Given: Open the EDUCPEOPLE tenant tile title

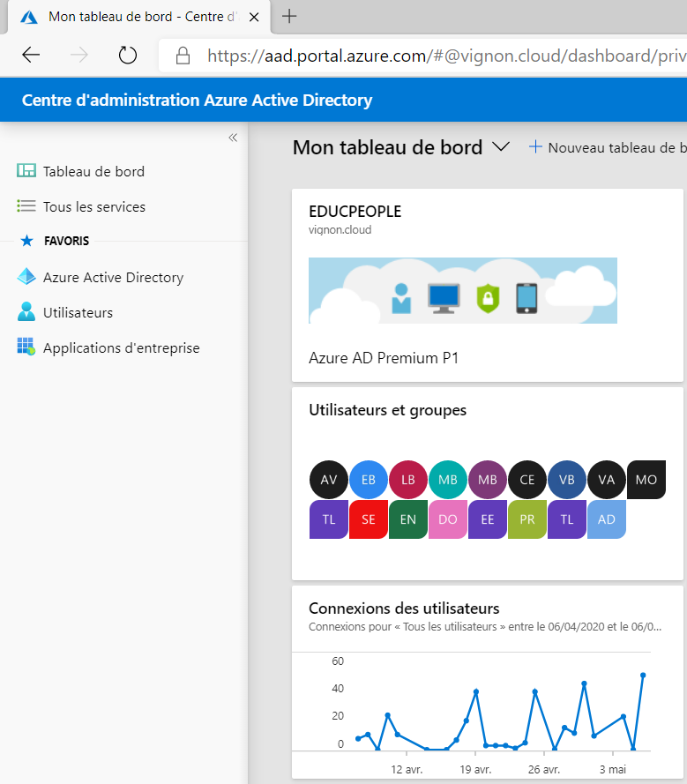Looking at the screenshot, I should (355, 212).
